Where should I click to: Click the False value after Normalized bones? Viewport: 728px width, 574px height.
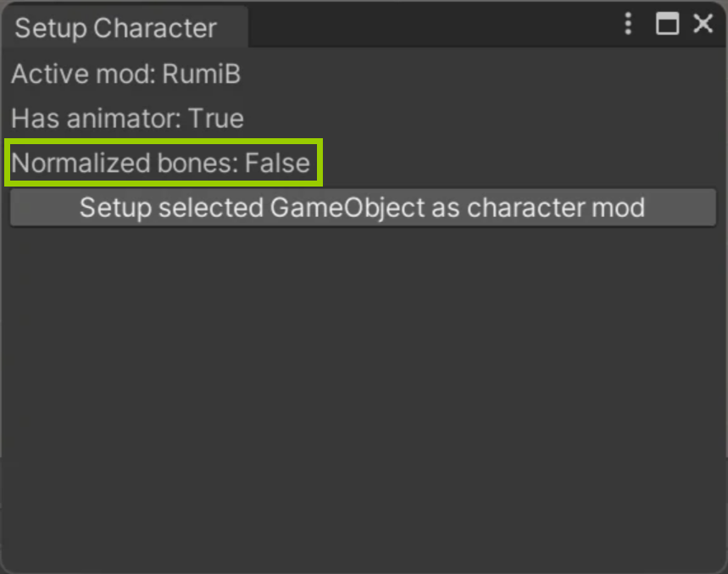click(277, 163)
